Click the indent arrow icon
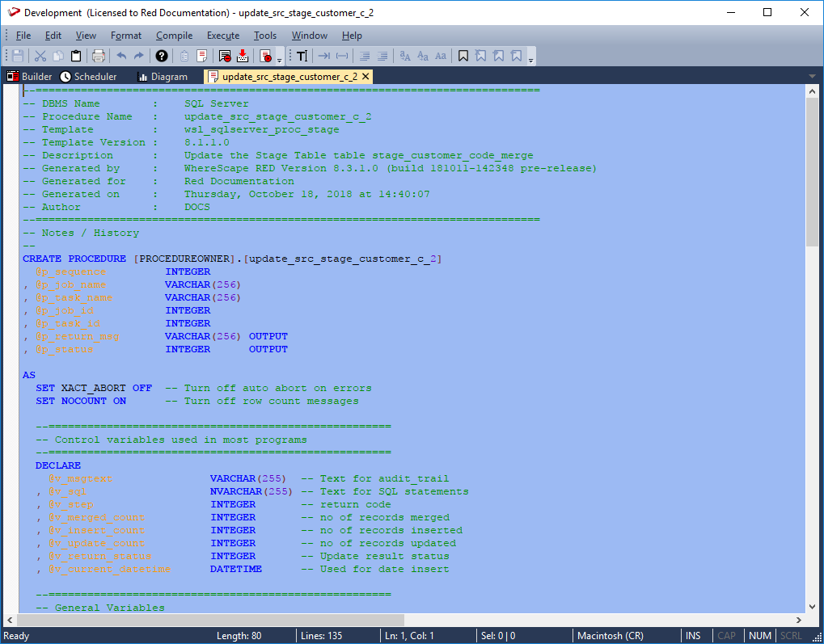This screenshot has width=824, height=644. pyautogui.click(x=323, y=56)
